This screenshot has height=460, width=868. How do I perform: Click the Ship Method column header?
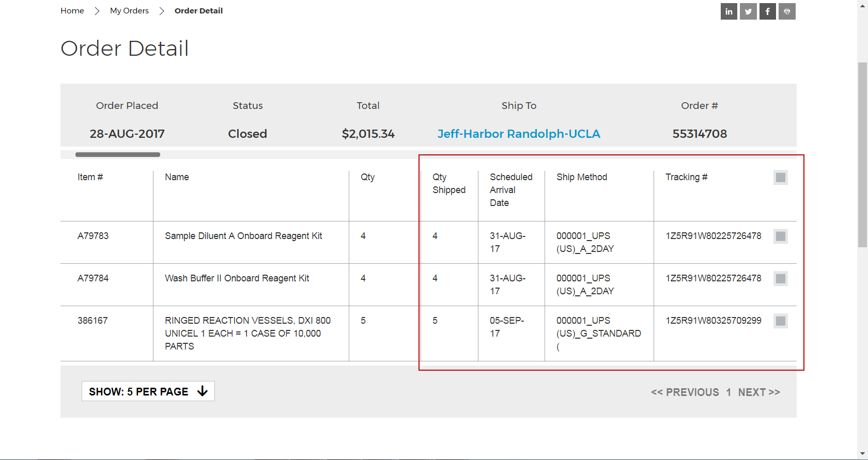pyautogui.click(x=582, y=177)
